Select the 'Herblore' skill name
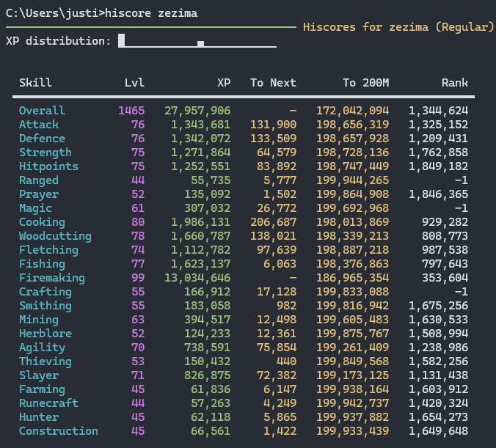Viewport: 496px width, 448px height. point(45,334)
